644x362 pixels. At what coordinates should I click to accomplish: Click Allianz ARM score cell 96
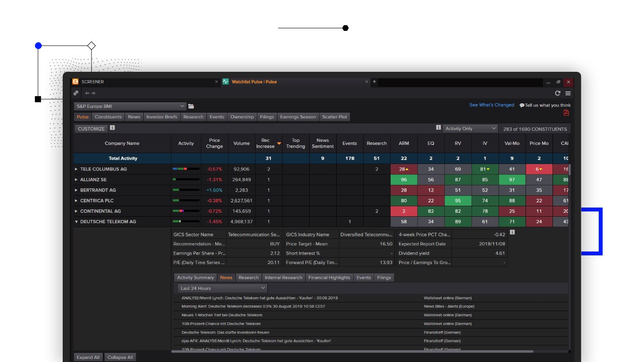tap(404, 179)
